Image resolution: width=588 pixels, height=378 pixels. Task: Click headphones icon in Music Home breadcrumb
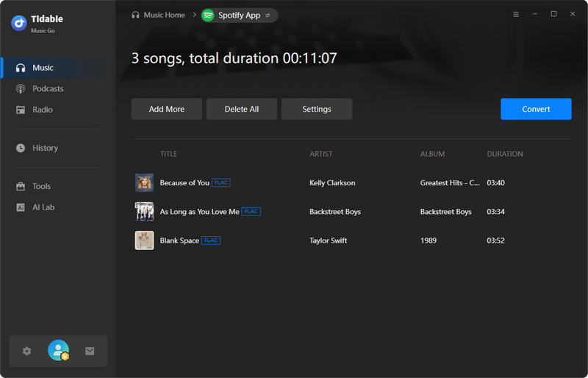point(135,15)
